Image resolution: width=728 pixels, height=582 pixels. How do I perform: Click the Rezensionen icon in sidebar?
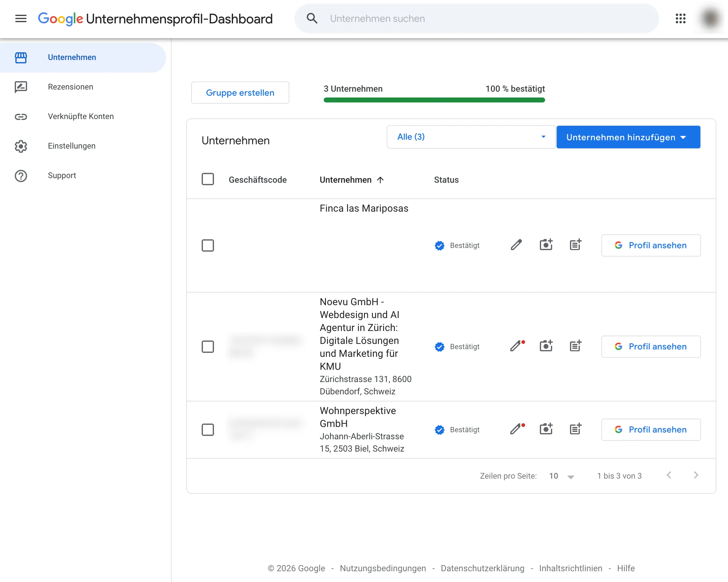click(x=21, y=87)
